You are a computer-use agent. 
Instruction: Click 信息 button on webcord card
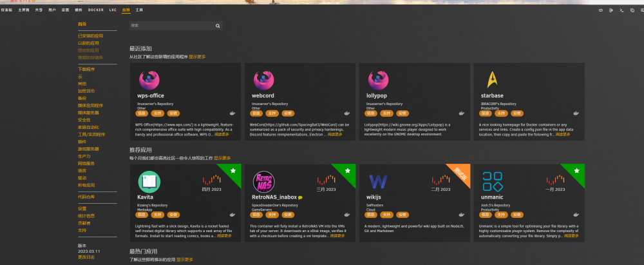coord(256,113)
